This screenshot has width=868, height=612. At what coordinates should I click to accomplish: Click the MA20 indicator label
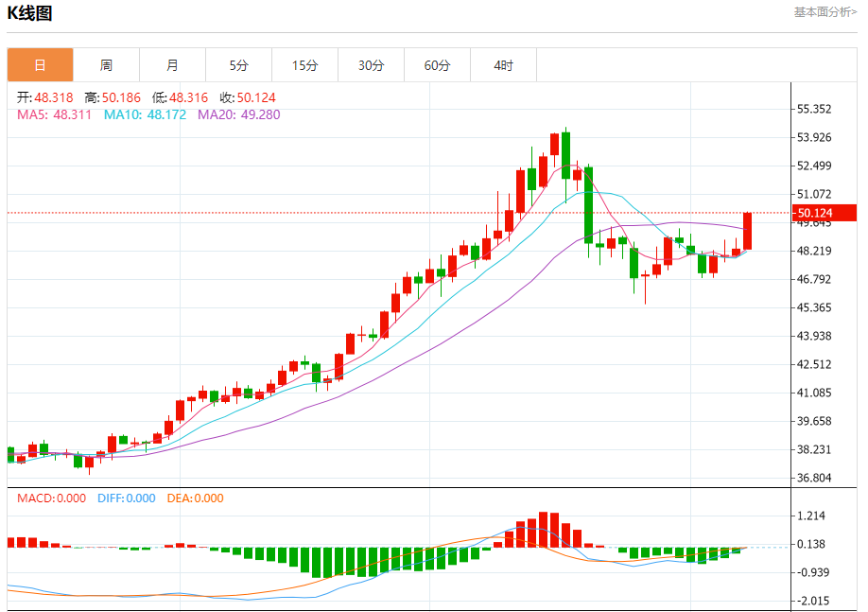point(238,114)
